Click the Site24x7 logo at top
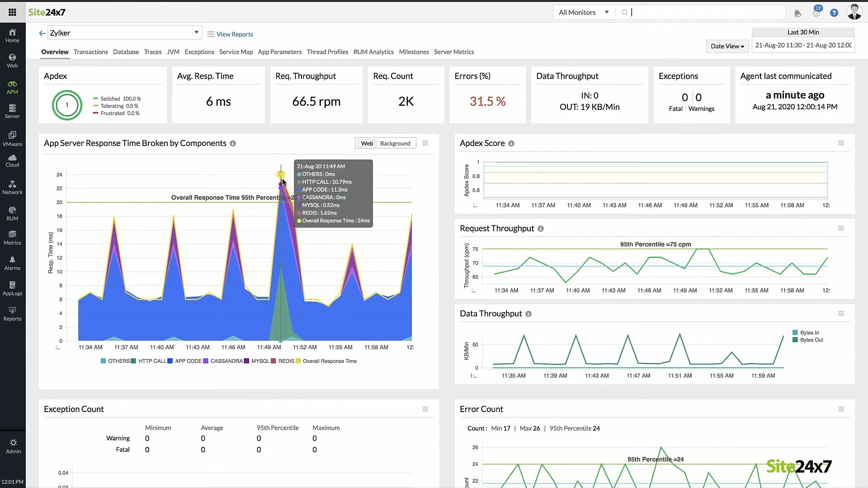Screen dimensions: 868x488 [x=47, y=12]
